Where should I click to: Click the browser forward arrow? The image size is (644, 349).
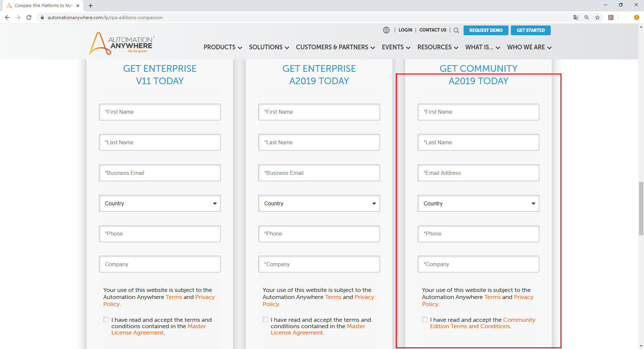(x=18, y=17)
